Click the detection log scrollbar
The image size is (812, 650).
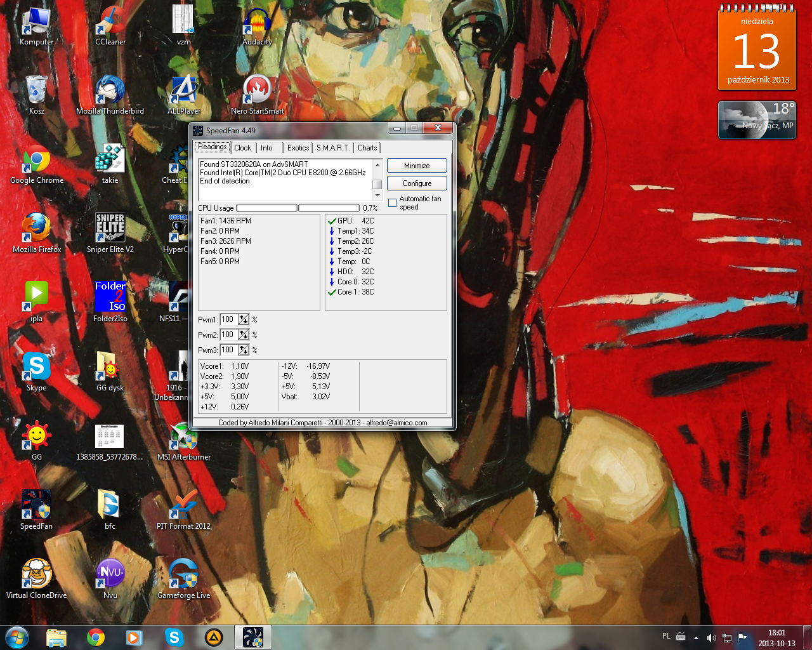[377, 180]
